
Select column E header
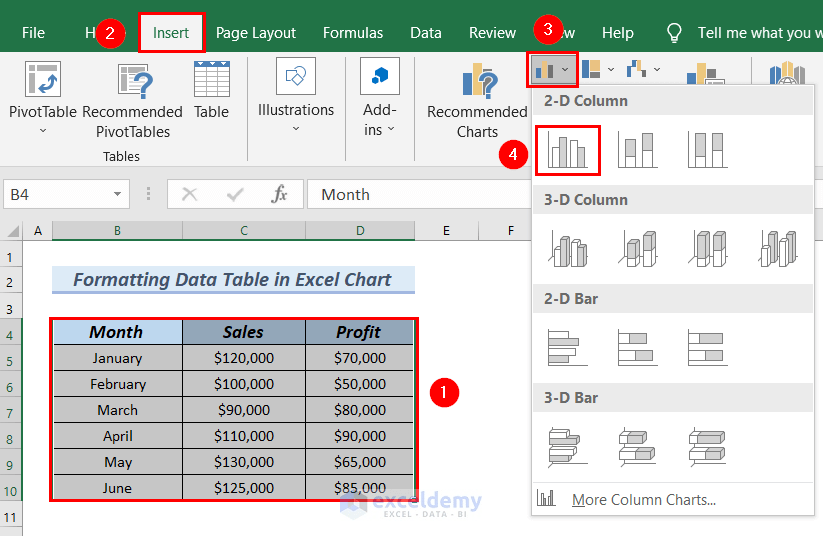point(446,230)
